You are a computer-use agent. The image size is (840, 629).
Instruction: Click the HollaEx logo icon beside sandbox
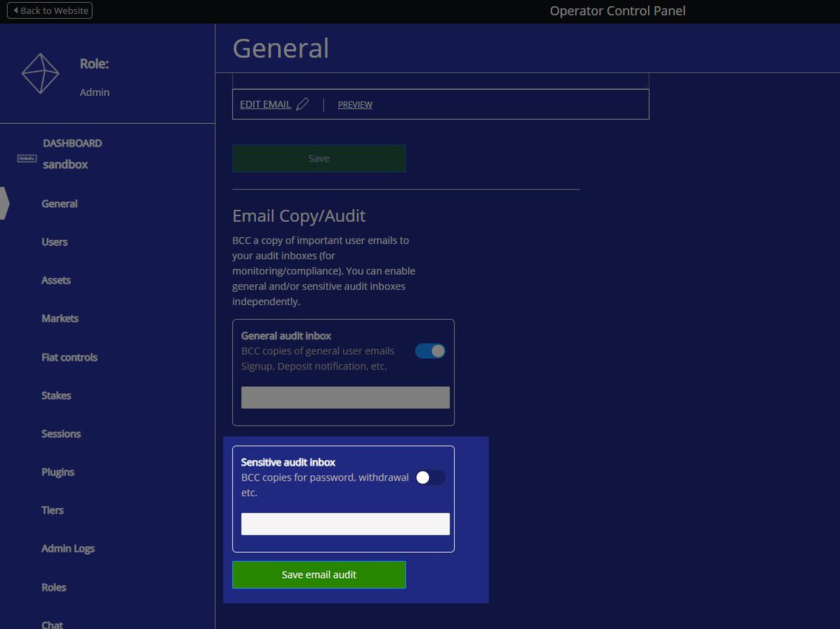point(27,159)
